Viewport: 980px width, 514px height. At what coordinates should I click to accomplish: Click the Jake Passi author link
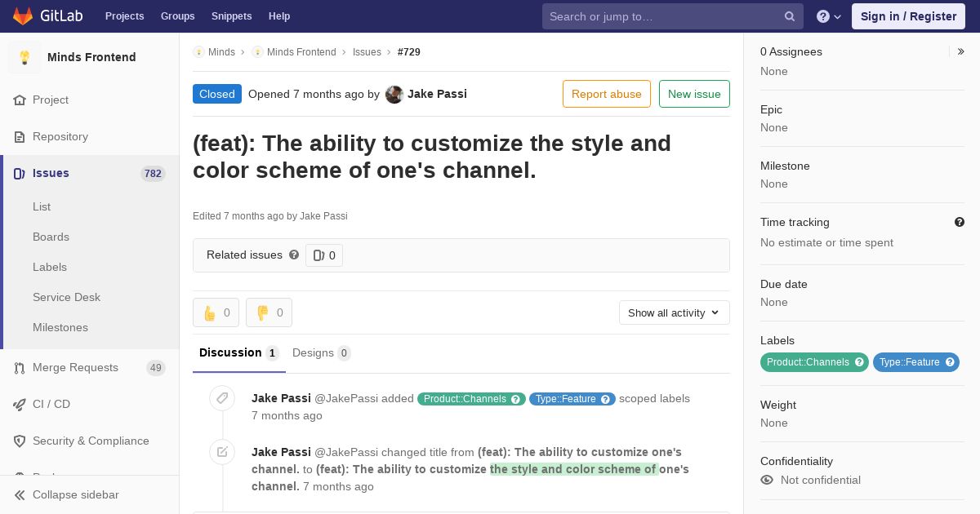tap(437, 94)
